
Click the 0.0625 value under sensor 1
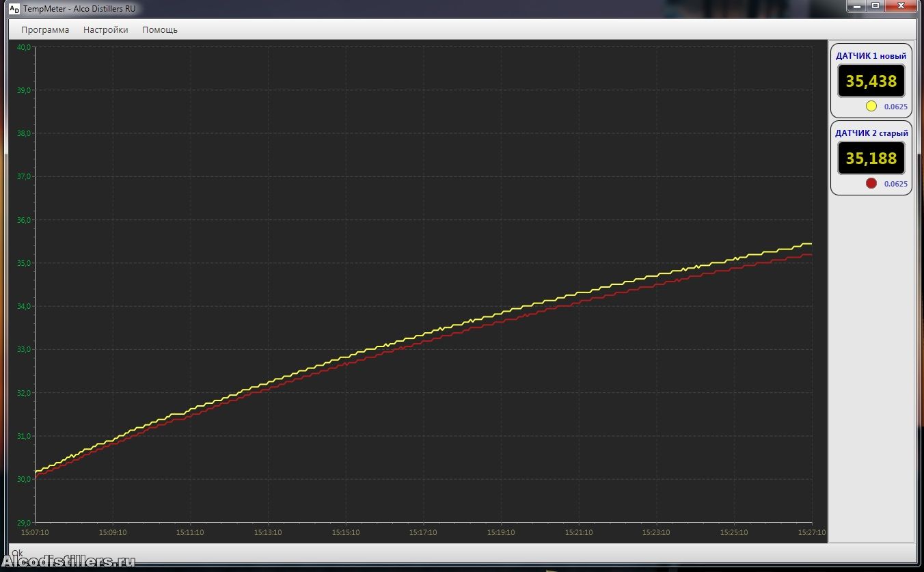tap(896, 107)
